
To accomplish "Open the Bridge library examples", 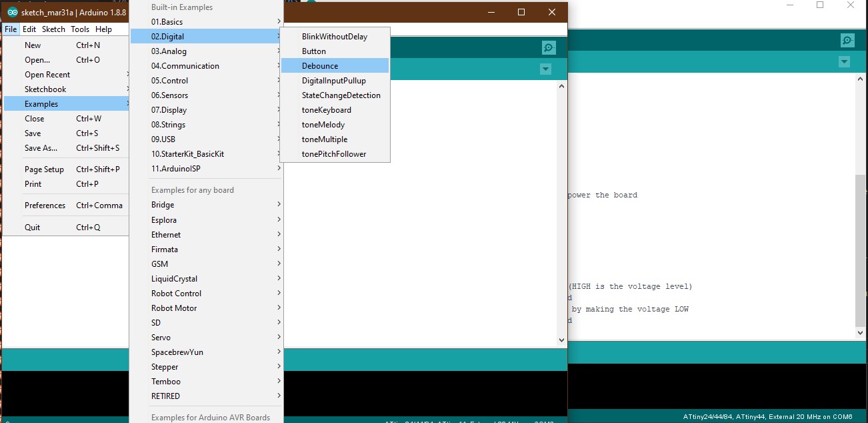I will coord(207,205).
